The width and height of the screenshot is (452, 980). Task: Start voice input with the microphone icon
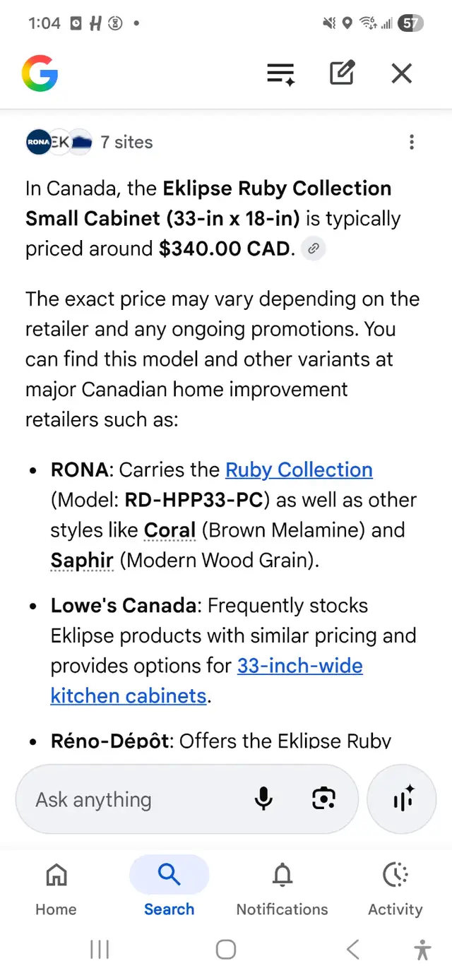pos(263,799)
